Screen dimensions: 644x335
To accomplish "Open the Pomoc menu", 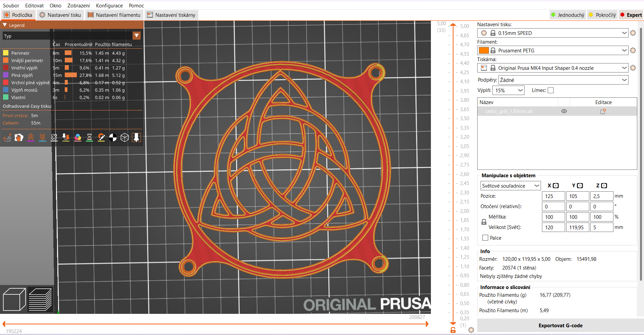I will coord(136,5).
